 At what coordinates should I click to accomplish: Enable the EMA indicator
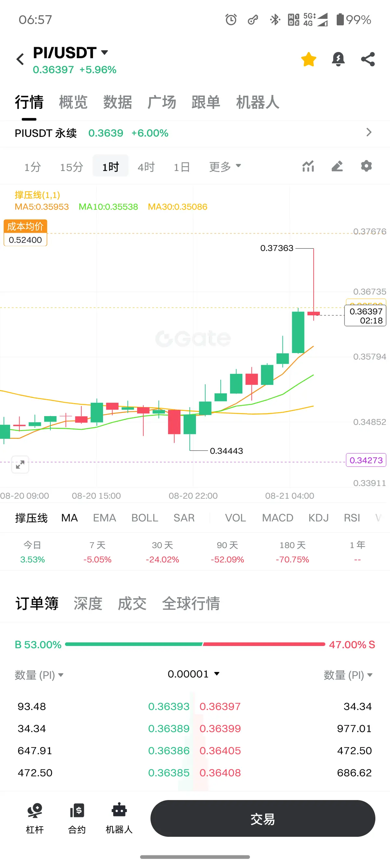click(x=104, y=518)
